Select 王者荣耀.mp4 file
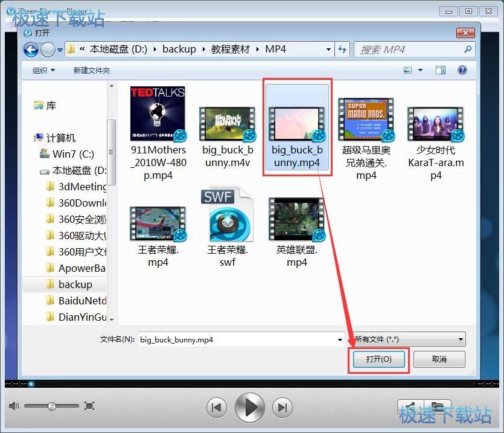Viewport: 504px width, 433px height. coord(158,237)
